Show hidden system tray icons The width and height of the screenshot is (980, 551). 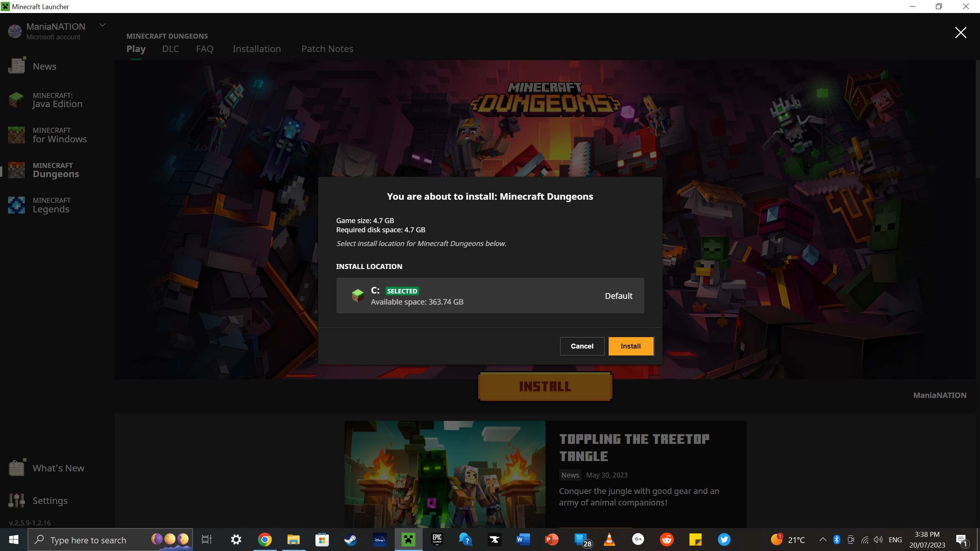click(822, 540)
